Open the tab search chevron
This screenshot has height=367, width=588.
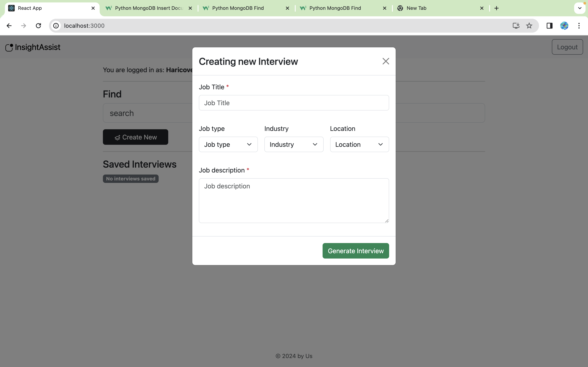pos(579,8)
